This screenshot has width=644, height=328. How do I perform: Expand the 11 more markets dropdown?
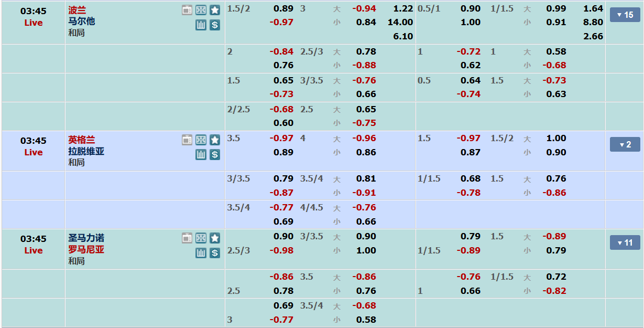625,242
